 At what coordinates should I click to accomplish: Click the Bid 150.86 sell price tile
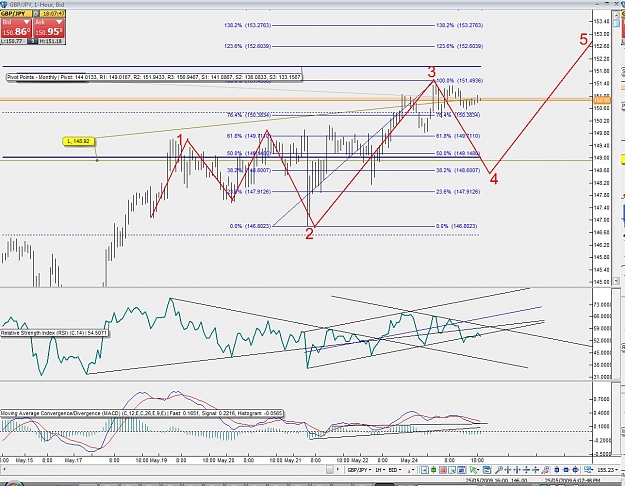[16, 28]
